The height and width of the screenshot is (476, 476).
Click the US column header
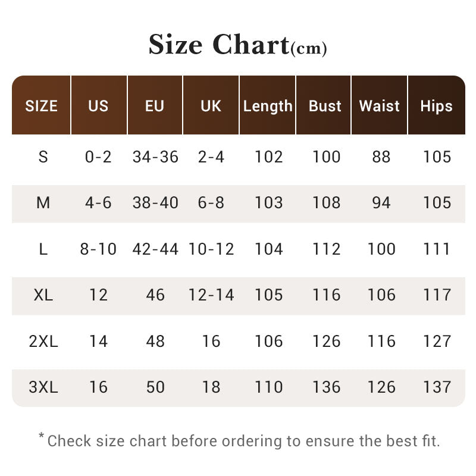point(98,106)
